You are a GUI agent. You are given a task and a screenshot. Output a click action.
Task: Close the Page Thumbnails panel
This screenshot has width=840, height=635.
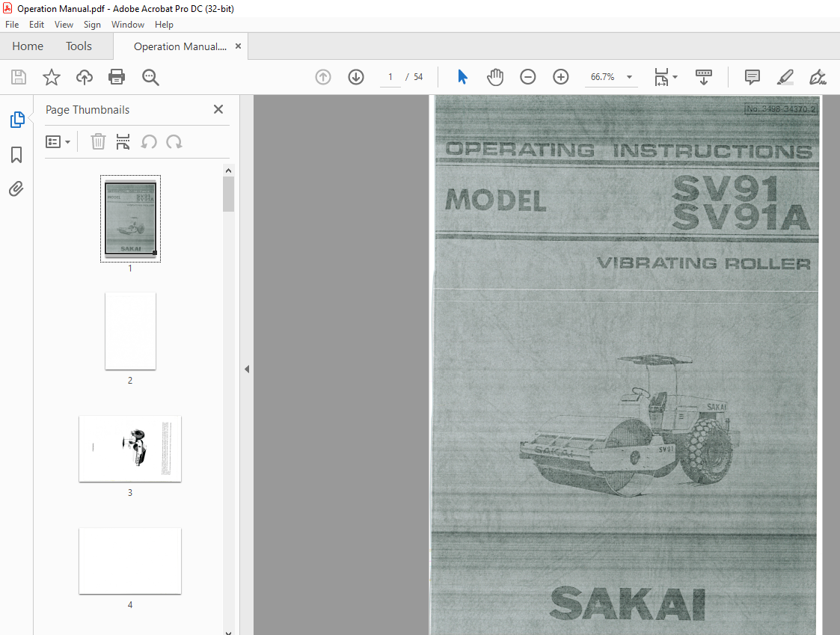218,109
